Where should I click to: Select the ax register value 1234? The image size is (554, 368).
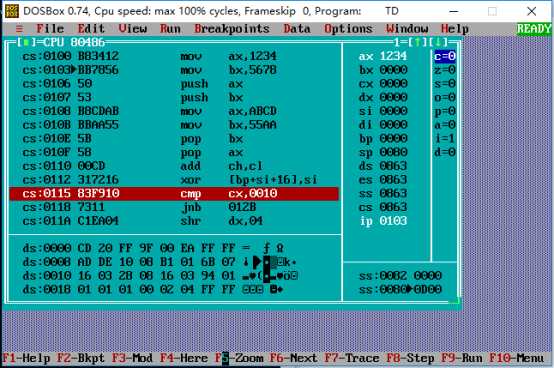(x=393, y=56)
